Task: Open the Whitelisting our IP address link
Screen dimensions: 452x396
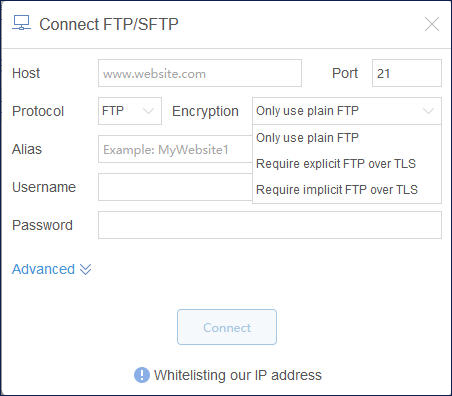Action: click(x=238, y=375)
